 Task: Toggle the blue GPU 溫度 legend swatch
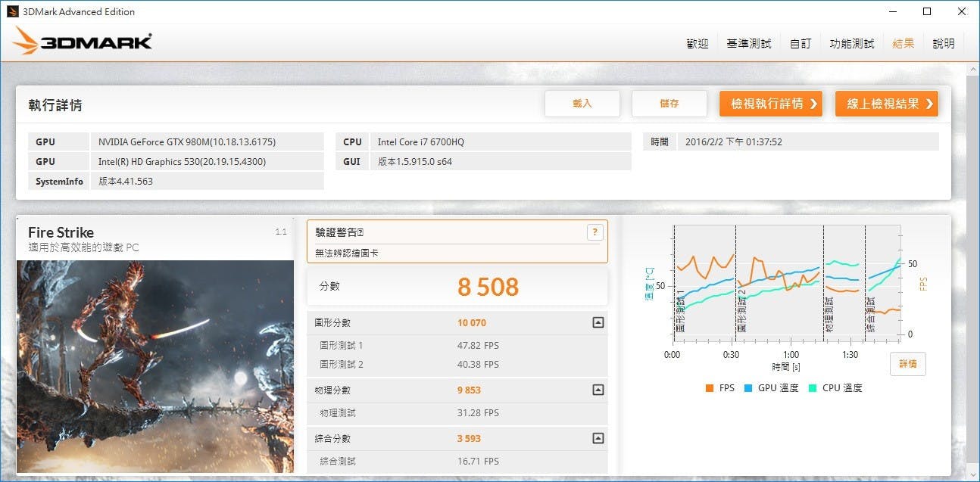(748, 388)
